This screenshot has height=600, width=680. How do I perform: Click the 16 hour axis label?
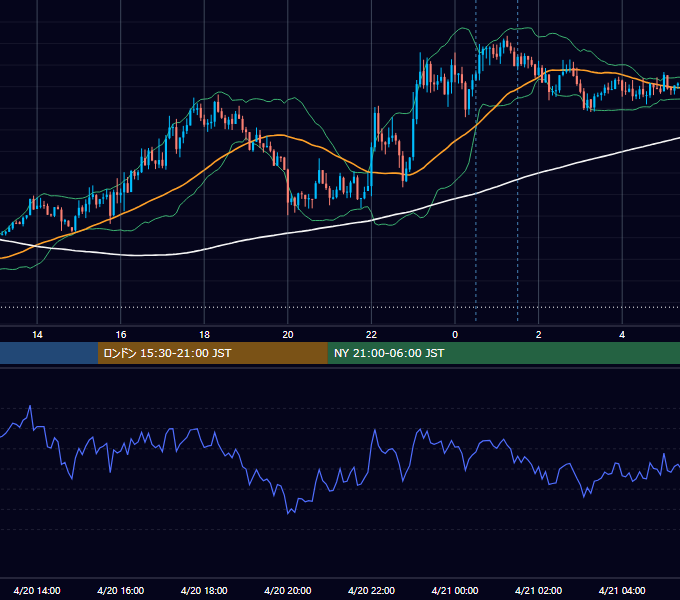click(x=121, y=335)
